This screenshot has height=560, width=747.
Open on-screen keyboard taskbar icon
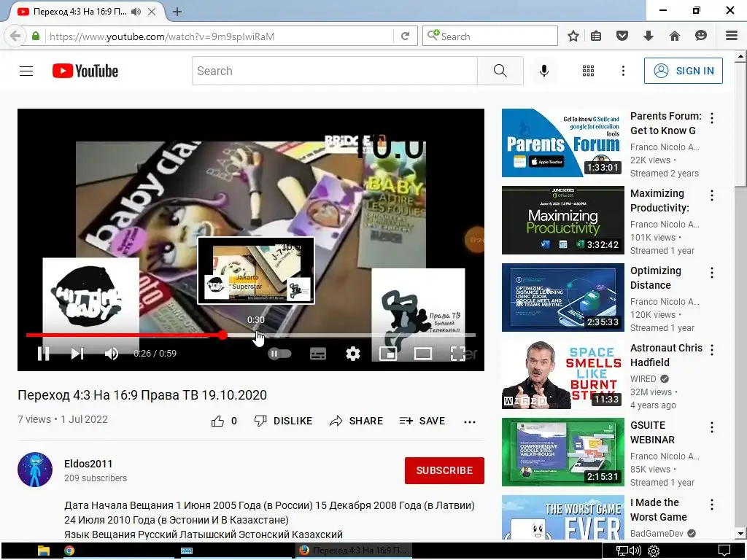pos(187,551)
